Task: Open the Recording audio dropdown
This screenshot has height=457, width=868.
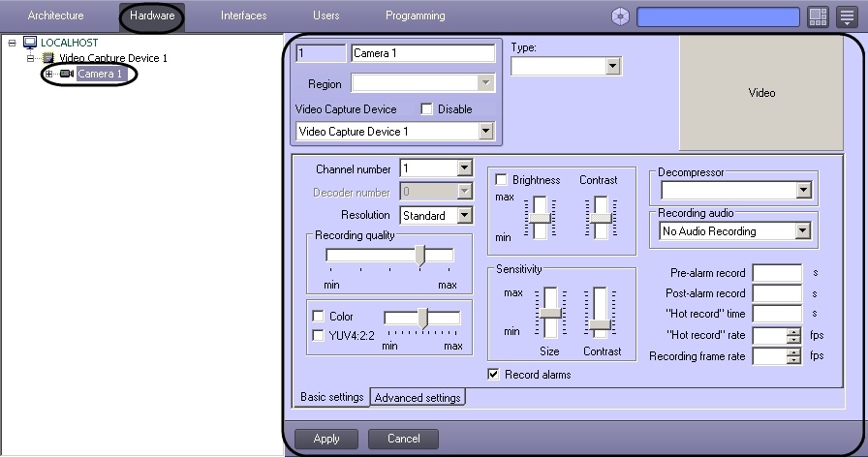Action: [x=801, y=231]
